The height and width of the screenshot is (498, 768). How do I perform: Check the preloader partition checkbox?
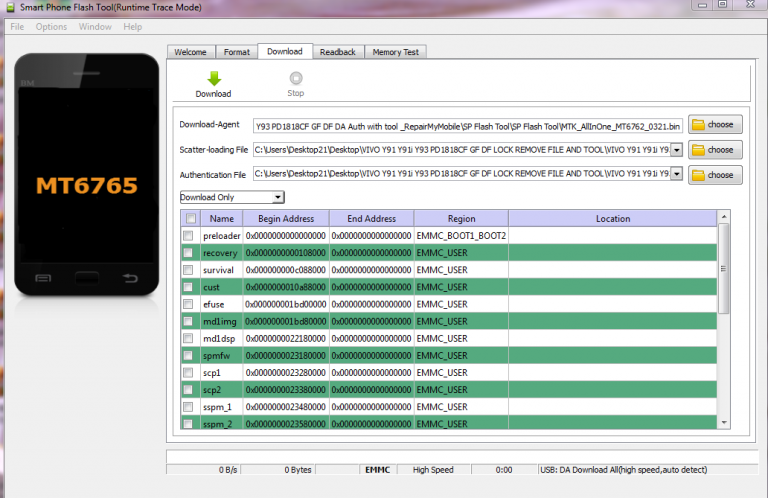[x=188, y=236]
